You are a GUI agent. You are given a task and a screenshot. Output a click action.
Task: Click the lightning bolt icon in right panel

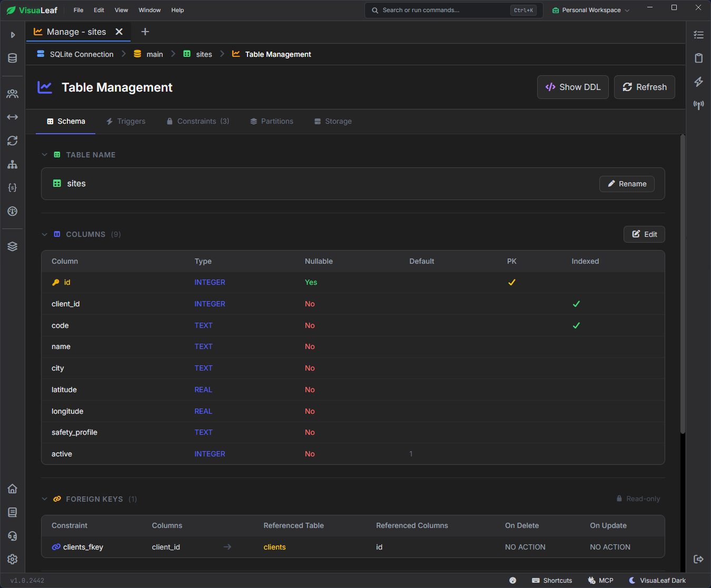coord(699,82)
